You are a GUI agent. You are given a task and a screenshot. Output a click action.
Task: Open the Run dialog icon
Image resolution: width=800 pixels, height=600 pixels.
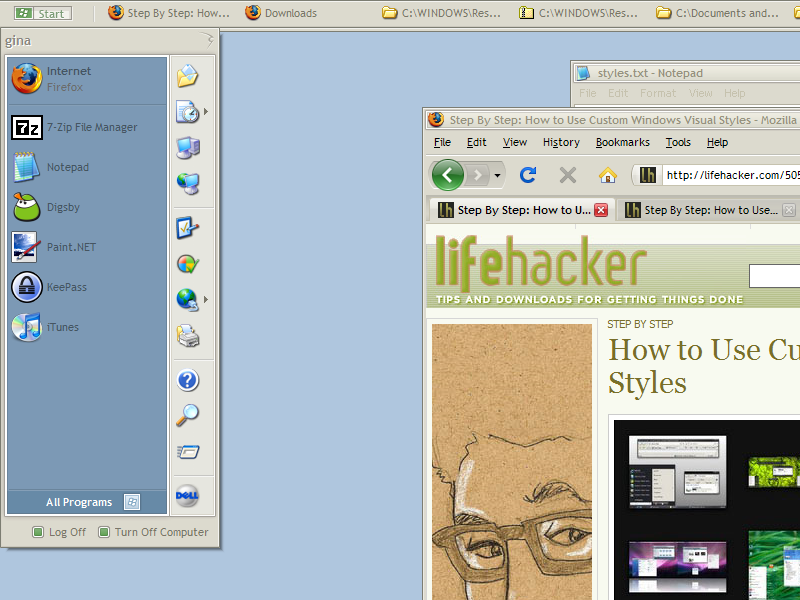click(188, 452)
